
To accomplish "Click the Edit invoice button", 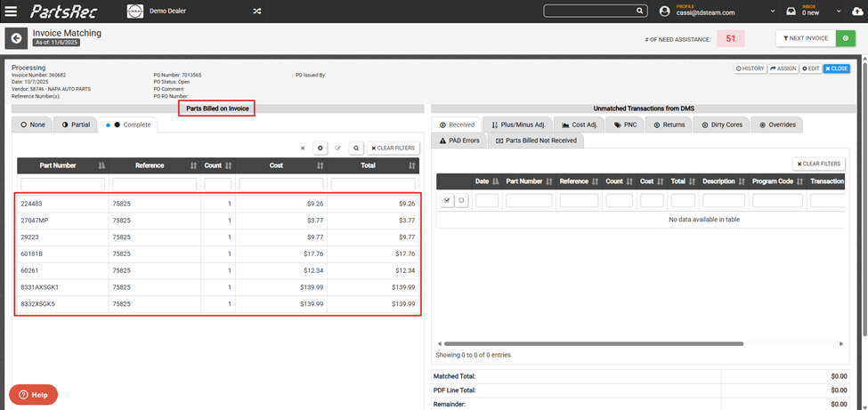I will (x=811, y=68).
